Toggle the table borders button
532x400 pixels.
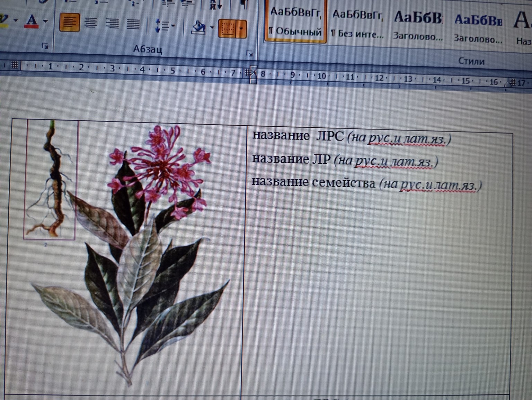[227, 28]
